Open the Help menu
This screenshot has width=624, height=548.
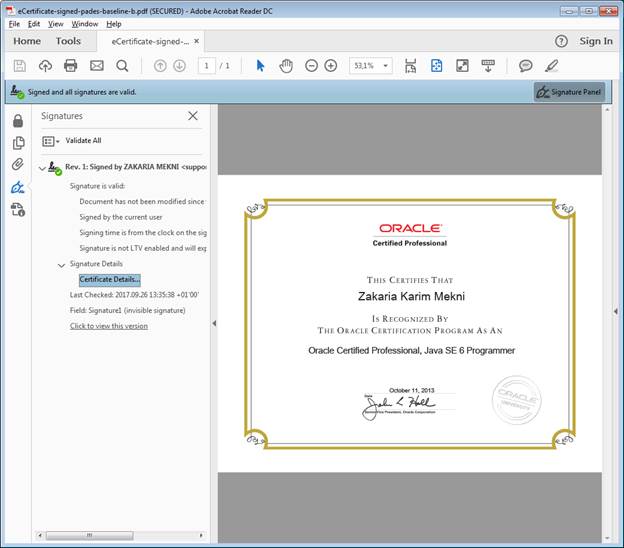(114, 24)
